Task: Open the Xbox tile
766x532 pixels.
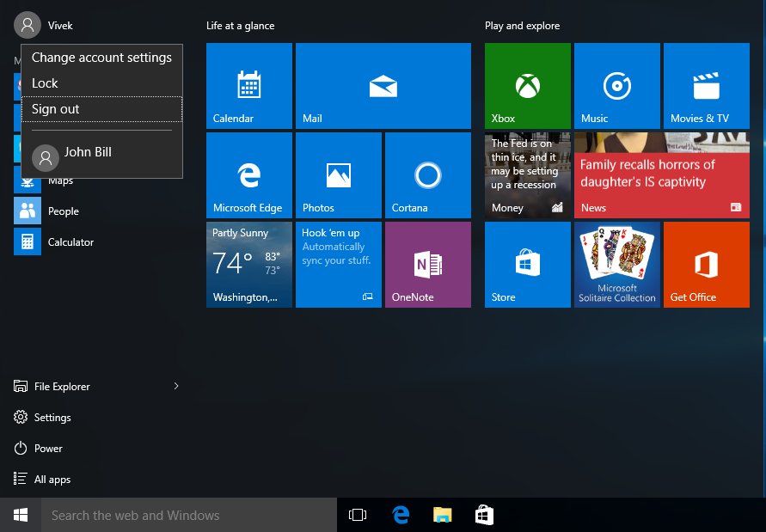Action: (527, 85)
